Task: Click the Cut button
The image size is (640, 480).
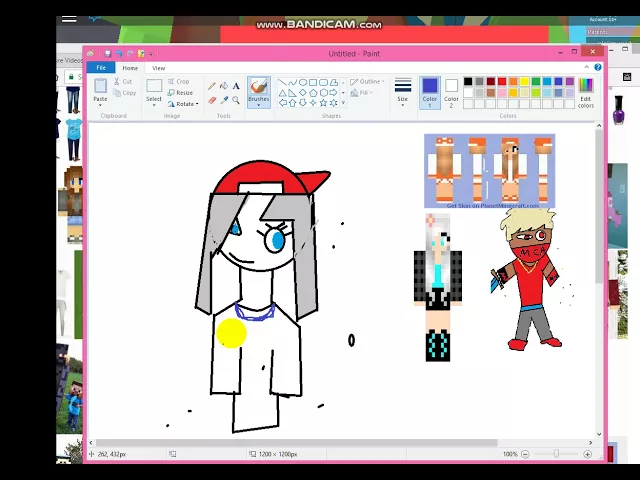Action: tap(123, 82)
